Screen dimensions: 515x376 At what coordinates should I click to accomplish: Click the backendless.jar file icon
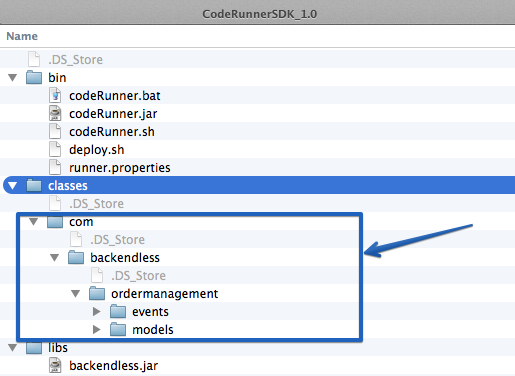click(55, 366)
